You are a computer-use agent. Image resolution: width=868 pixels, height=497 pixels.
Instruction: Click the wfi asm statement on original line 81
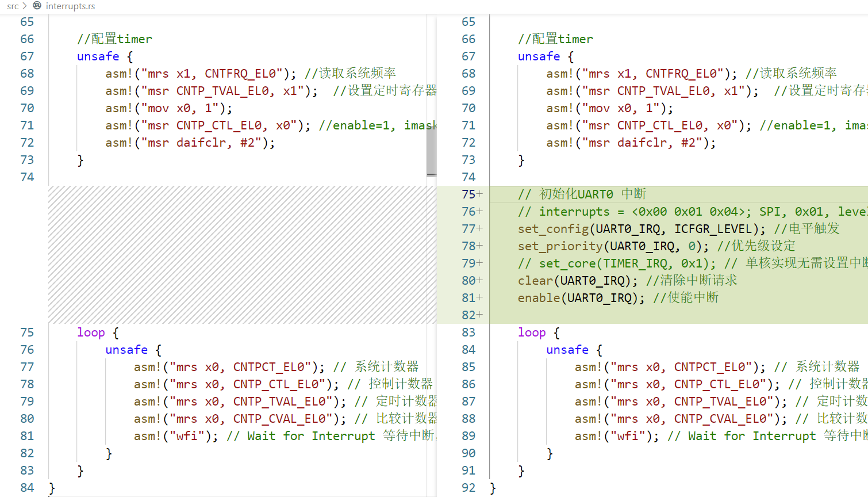176,436
